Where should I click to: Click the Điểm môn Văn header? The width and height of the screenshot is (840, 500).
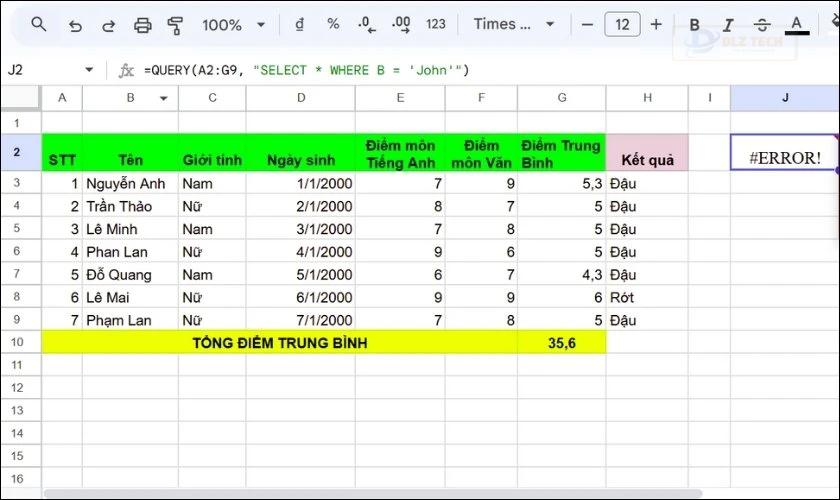click(x=481, y=153)
